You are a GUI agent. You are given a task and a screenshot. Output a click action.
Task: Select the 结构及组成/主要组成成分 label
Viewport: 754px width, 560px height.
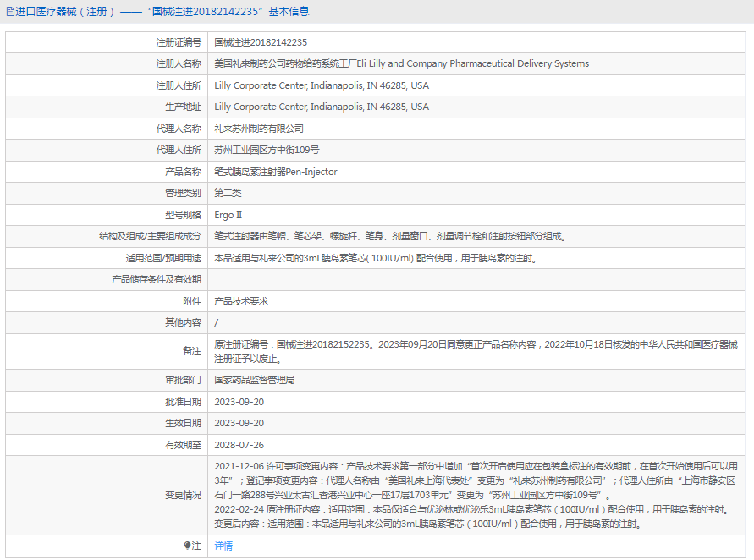click(150, 236)
